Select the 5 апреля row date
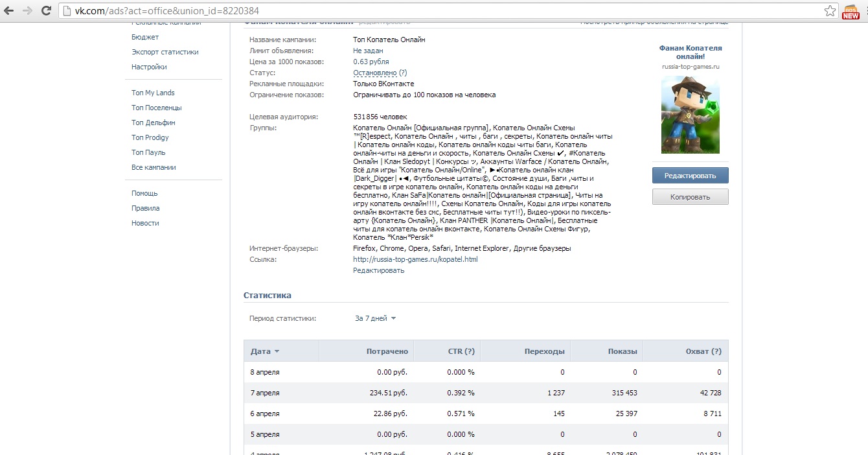The width and height of the screenshot is (868, 455). (265, 434)
